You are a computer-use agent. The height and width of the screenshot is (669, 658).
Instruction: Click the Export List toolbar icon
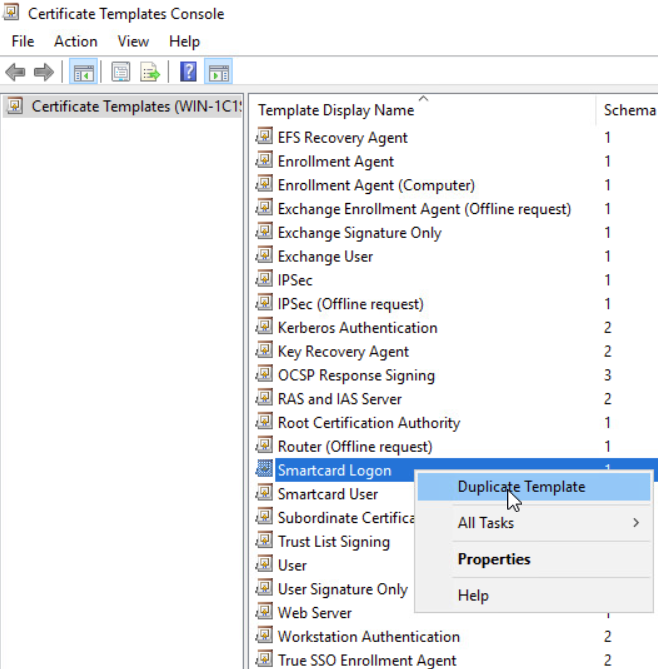(x=150, y=72)
